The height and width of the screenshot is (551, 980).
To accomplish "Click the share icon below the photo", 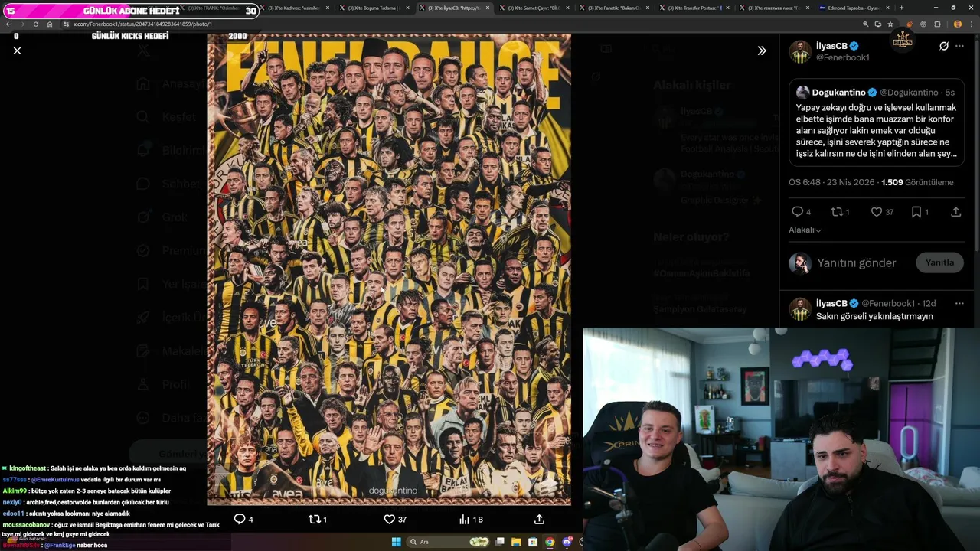I will 539,519.
